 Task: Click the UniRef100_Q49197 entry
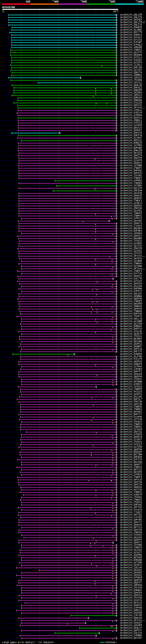[131, 623]
